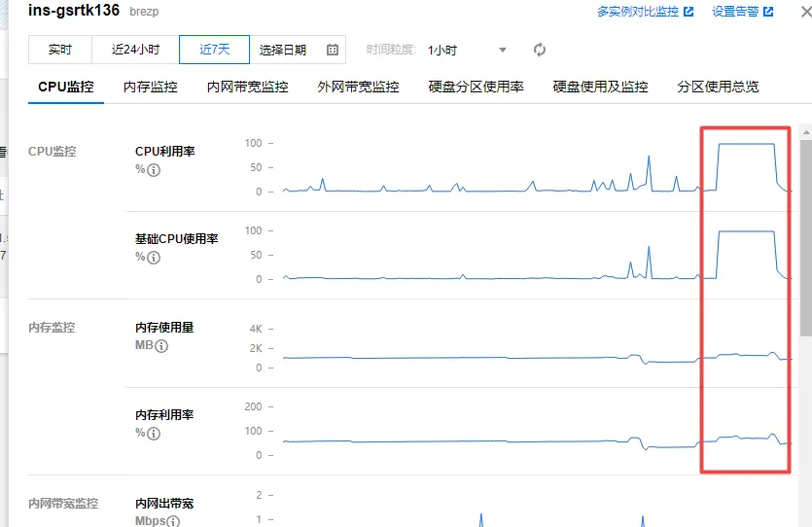Show info tooltip for CPU利用率
Image resolution: width=812 pixels, height=527 pixels.
(154, 170)
